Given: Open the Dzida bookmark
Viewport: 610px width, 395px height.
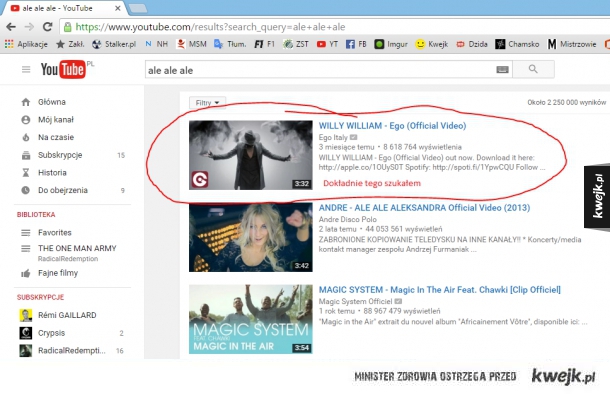Looking at the screenshot, I should (472, 44).
